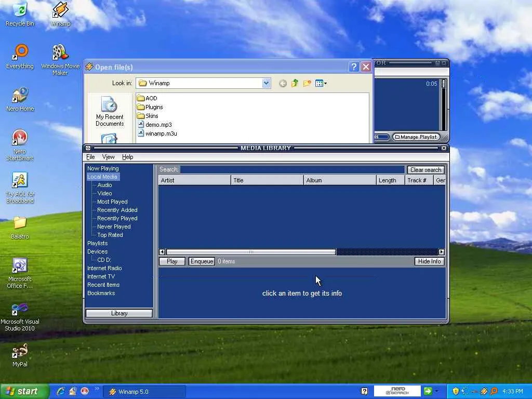Viewport: 532px width, 399px height.
Task: Select Recently Played view
Action: pos(117,218)
